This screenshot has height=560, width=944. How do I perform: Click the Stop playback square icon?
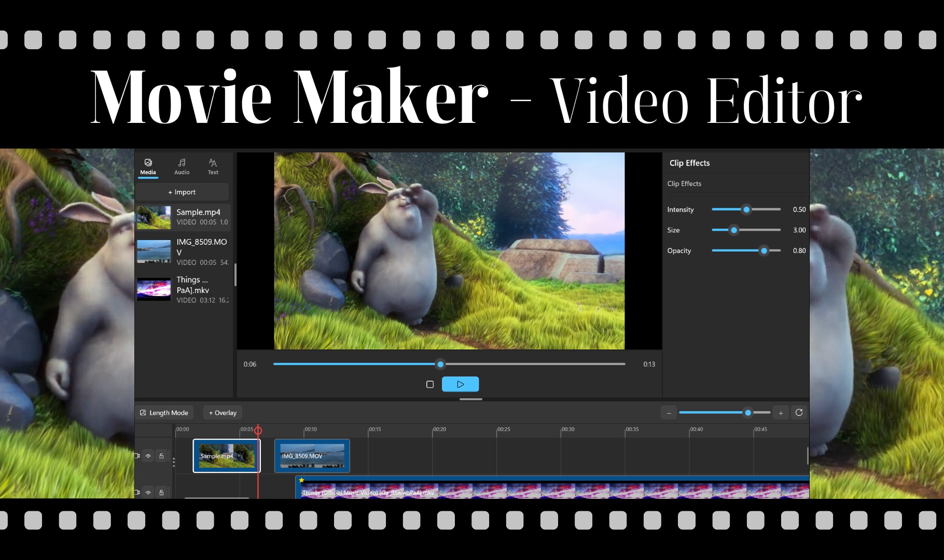(430, 384)
